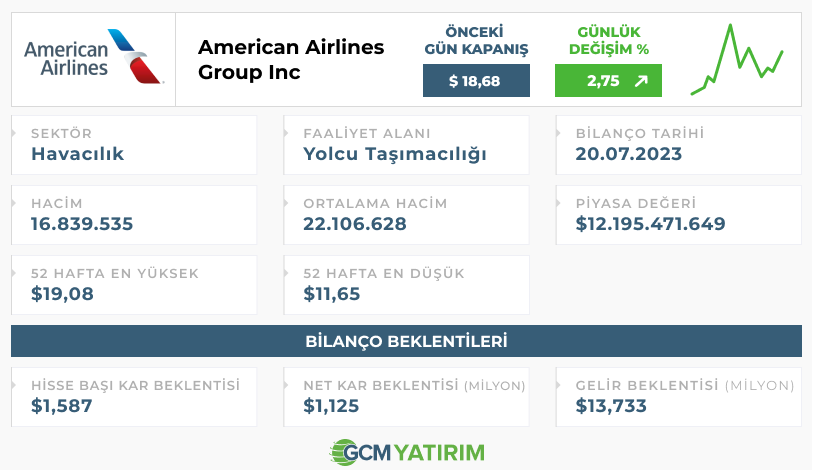This screenshot has height=470, width=815.
Task: Click the PİYASA DEĞERİ market cap value
Action: (650, 224)
